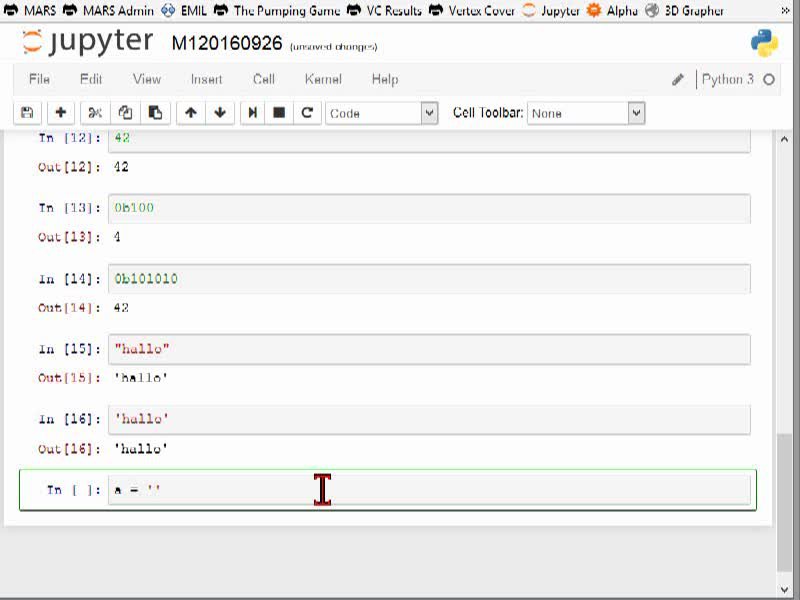Click the Out[12] output value 42
This screenshot has width=800, height=600.
(121, 167)
